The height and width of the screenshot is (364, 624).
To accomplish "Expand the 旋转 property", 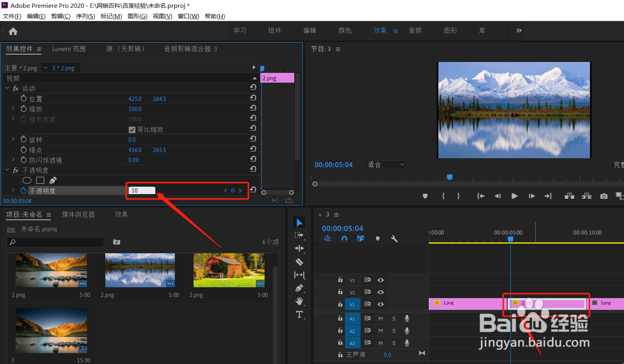I will click(x=13, y=139).
